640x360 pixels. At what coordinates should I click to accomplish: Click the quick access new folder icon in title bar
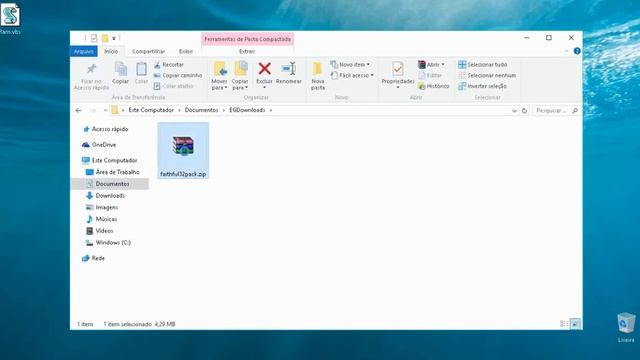pos(105,38)
